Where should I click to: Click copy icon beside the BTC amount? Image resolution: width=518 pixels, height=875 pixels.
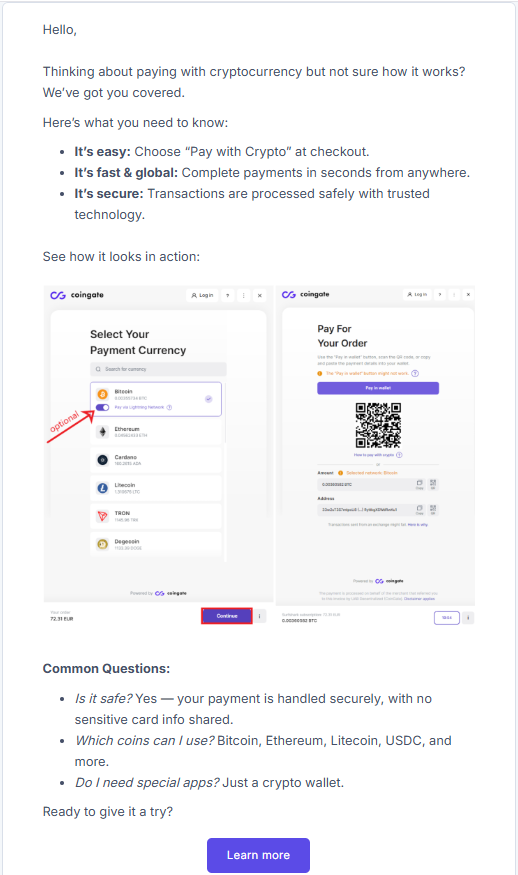tap(419, 483)
